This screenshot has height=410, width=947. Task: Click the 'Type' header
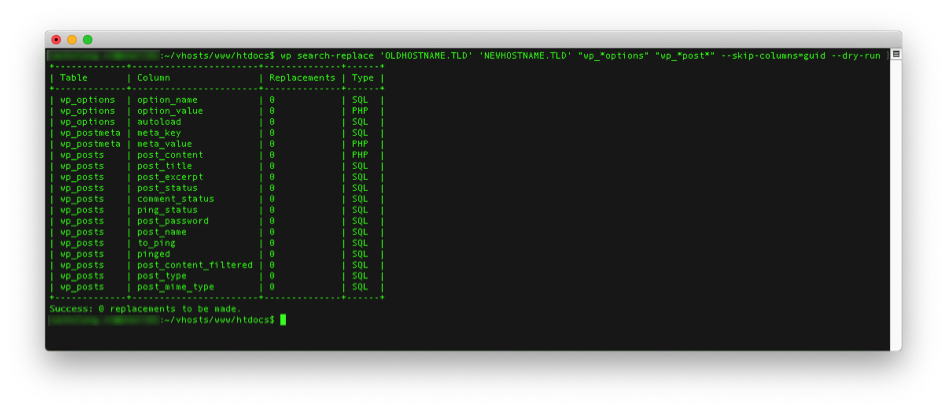(x=362, y=78)
